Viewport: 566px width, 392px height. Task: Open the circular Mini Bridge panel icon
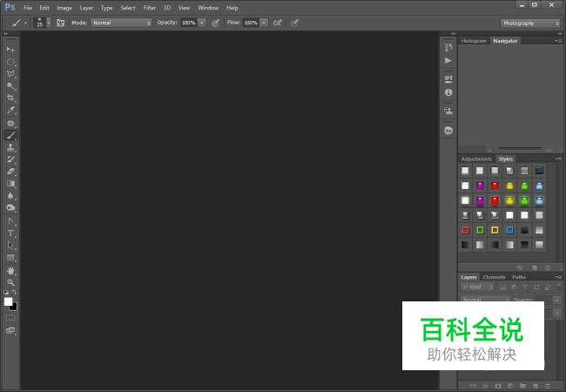pos(448,131)
